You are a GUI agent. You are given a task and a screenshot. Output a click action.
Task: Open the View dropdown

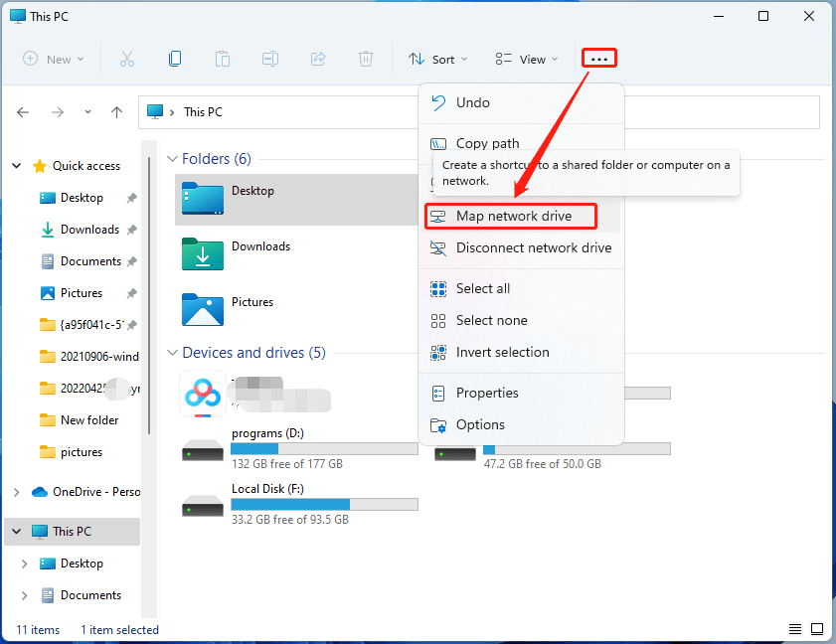[527, 59]
